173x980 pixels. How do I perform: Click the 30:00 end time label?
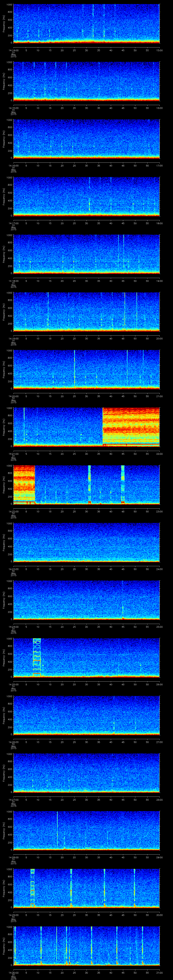(x=160, y=915)
